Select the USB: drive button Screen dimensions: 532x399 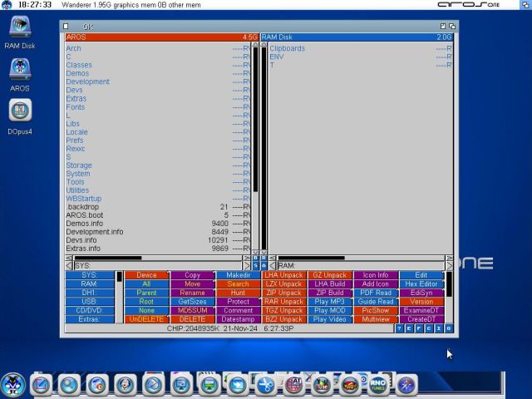90,302
